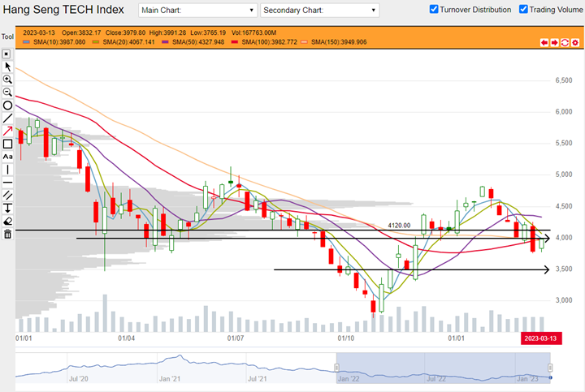Image resolution: width=585 pixels, height=392 pixels.
Task: Select the red arrow drawing tool
Action: 7,131
